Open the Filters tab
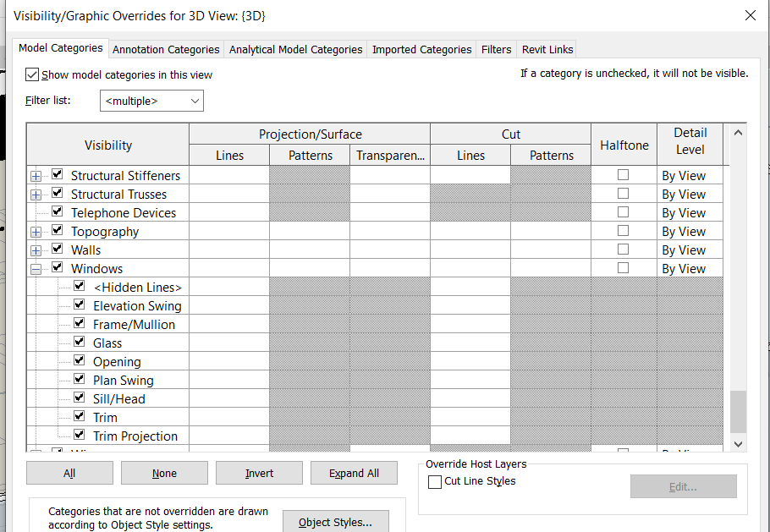Screen dimensions: 770x532 coord(496,49)
